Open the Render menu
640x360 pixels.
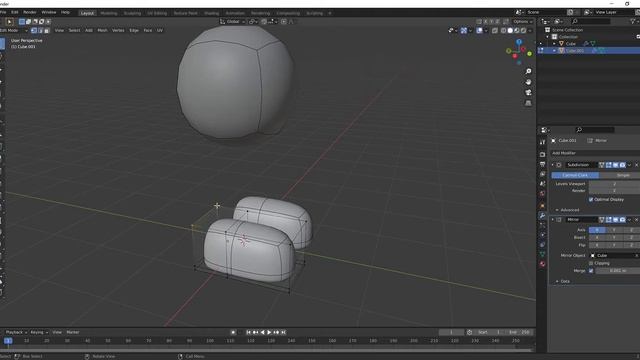29,12
